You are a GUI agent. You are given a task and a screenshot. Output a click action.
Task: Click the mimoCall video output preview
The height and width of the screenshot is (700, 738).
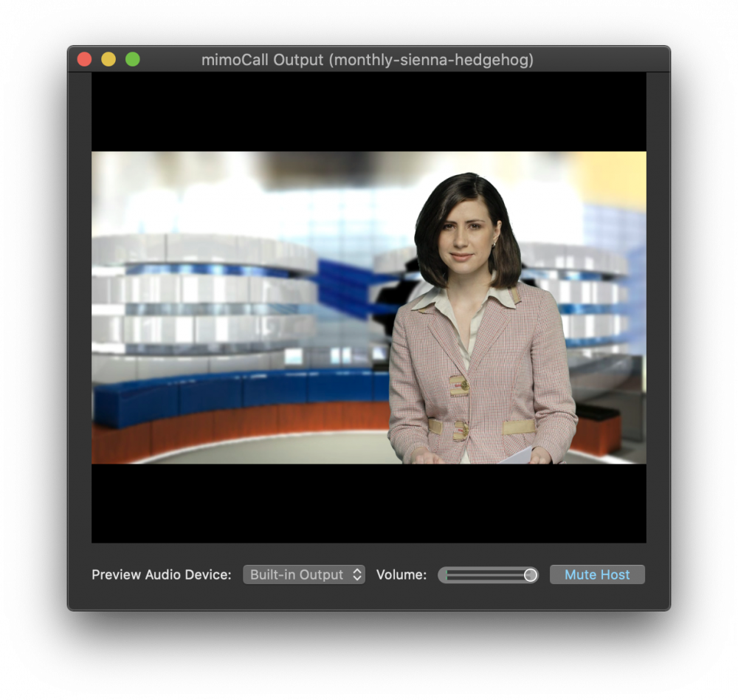point(368,308)
